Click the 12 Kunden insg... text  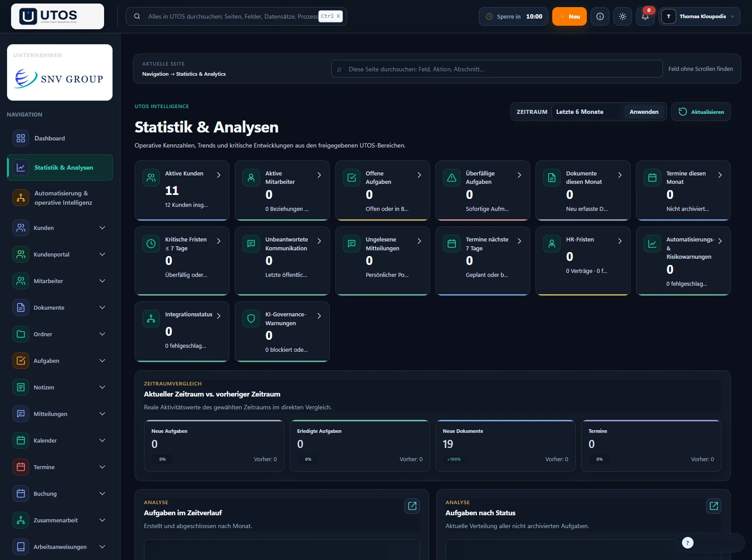186,205
